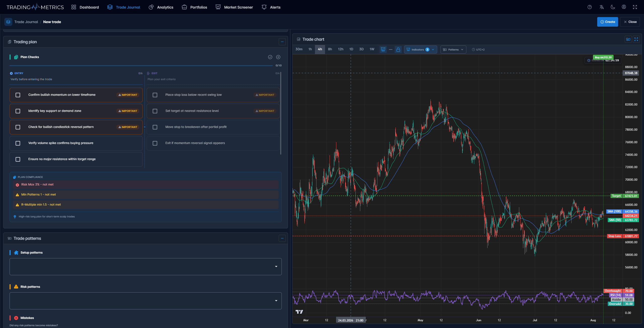Open the language translation icon
The width and height of the screenshot is (644, 328).
coord(601,7)
